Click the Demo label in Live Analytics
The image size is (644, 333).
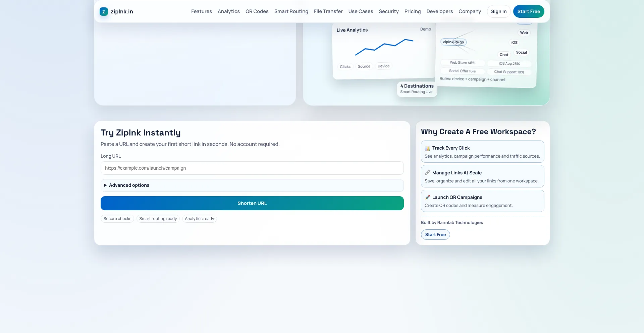[x=426, y=29]
